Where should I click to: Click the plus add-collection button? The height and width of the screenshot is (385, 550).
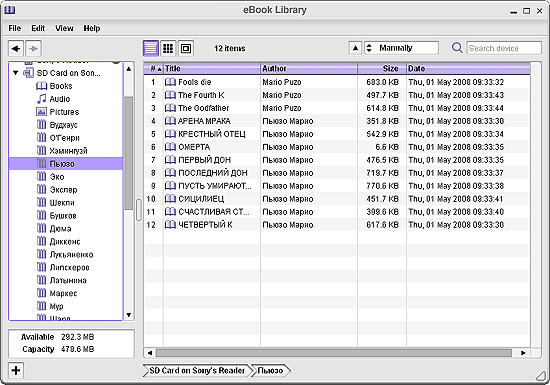pyautogui.click(x=16, y=370)
